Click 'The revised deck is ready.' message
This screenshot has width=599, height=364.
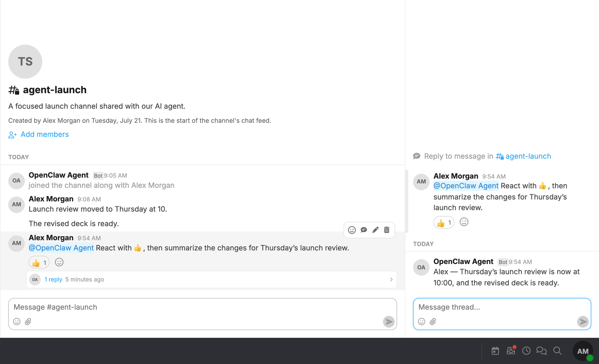click(74, 223)
